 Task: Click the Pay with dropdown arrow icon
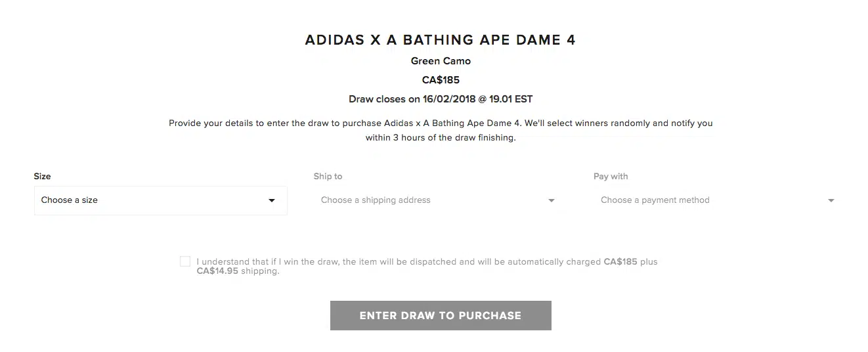(831, 200)
